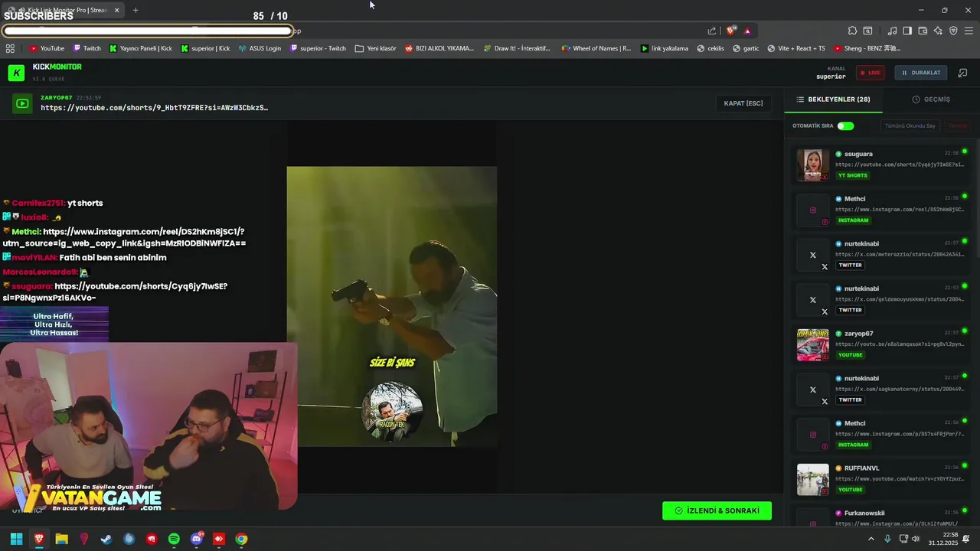Open the Twitch bookmark
The width and height of the screenshot is (980, 551).
[87, 48]
